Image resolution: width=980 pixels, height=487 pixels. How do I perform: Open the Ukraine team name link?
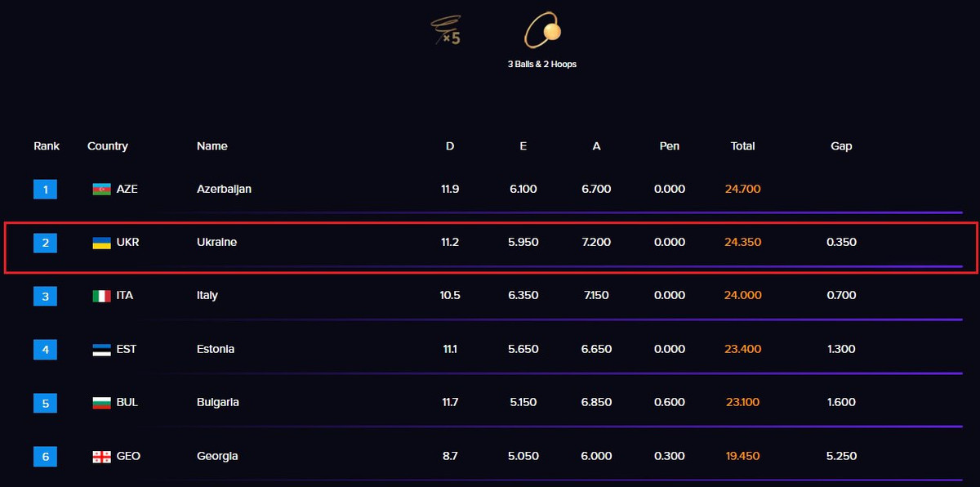coord(216,243)
